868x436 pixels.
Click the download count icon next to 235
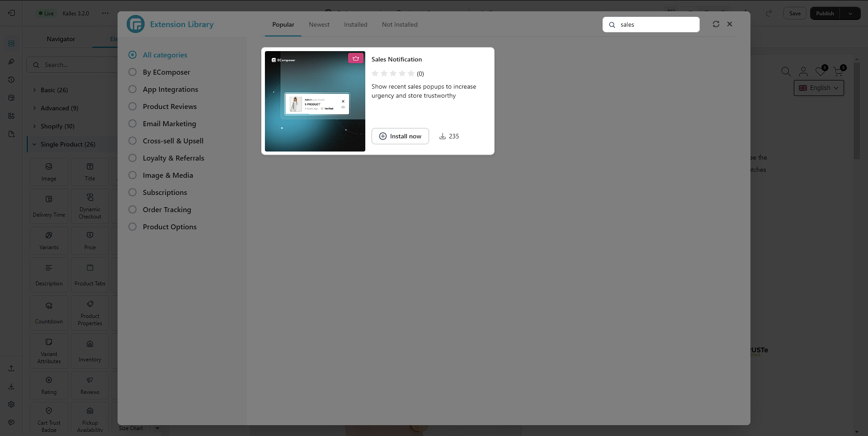coord(443,136)
